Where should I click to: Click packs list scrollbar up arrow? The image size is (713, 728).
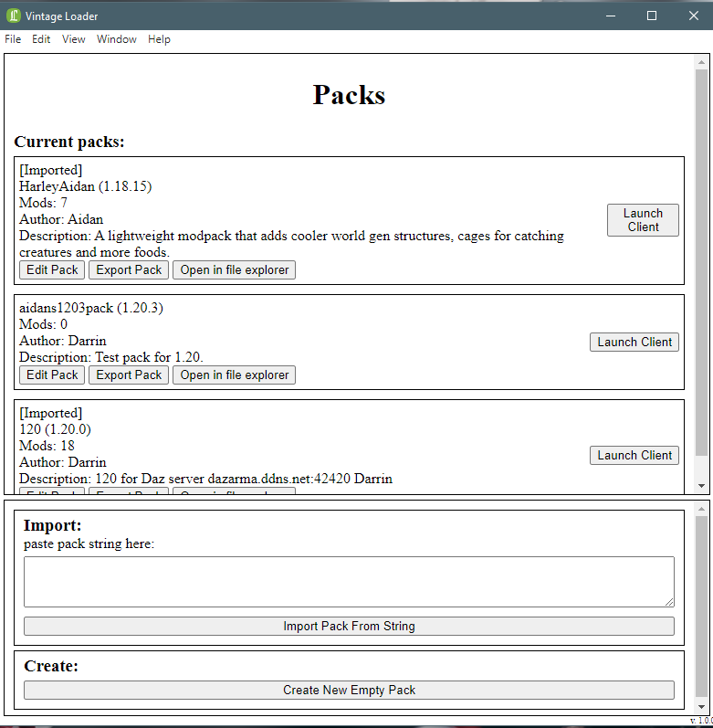[x=701, y=62]
